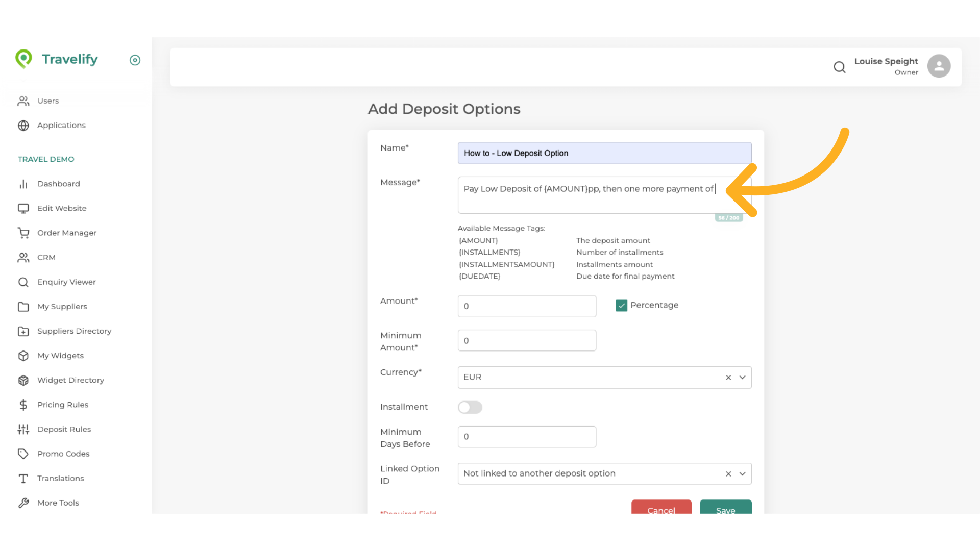Clear the EUR currency selection
Screen dimensions: 980x551
pos(728,378)
